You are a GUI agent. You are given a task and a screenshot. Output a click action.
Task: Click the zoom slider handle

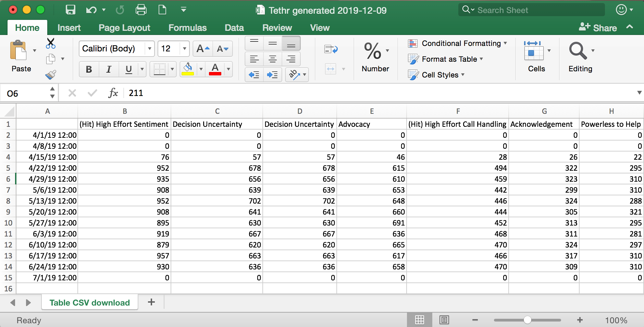[x=528, y=320]
